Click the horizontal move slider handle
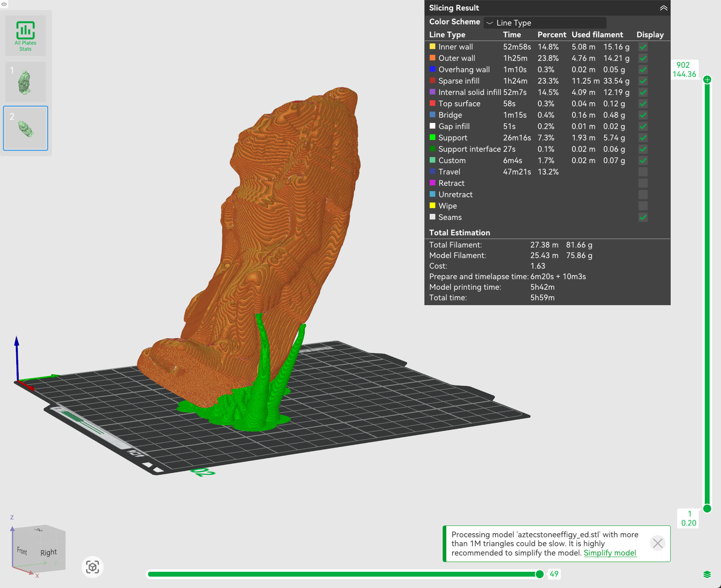This screenshot has width=721, height=588. tap(540, 574)
